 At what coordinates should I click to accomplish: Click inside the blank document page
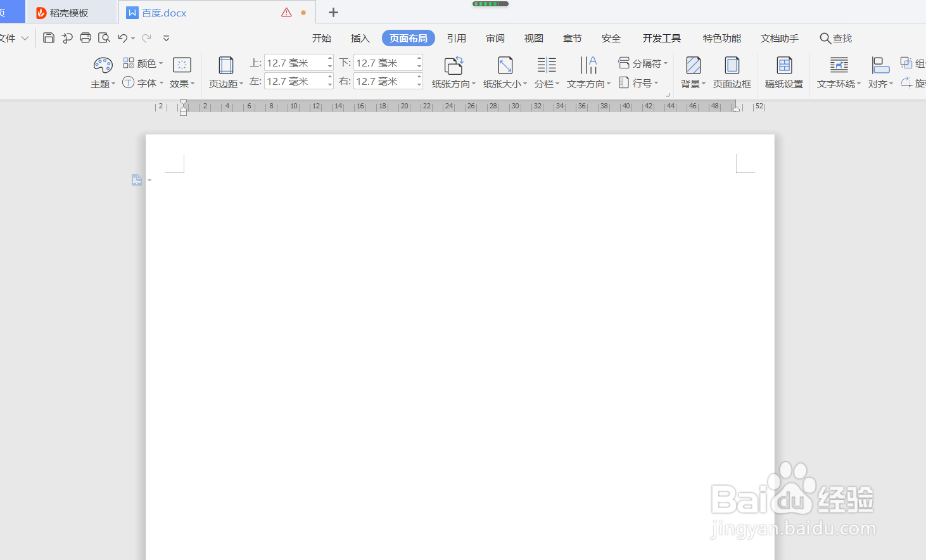point(460,347)
